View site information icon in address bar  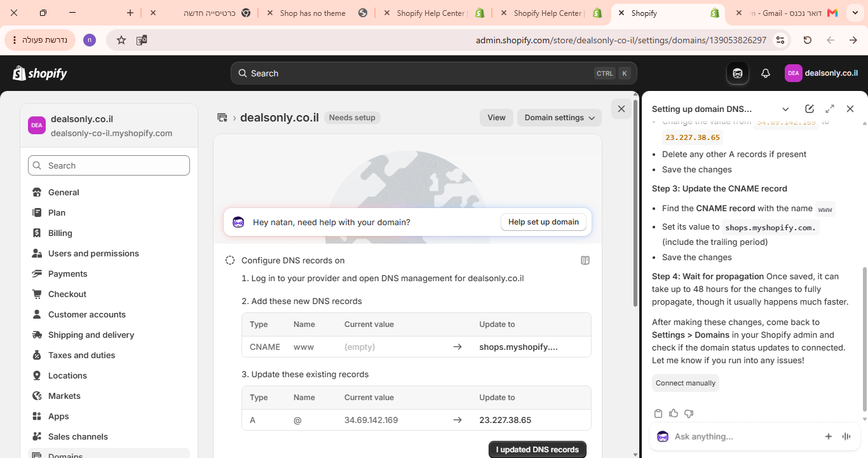780,40
